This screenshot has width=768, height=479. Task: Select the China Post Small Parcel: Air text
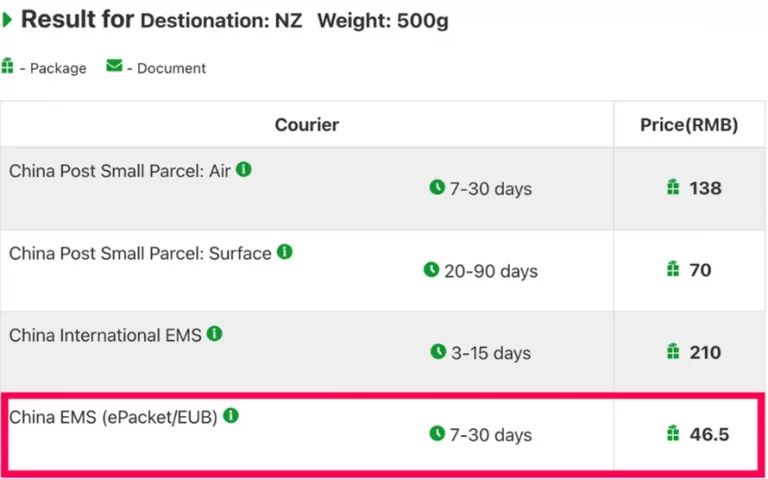pos(120,171)
